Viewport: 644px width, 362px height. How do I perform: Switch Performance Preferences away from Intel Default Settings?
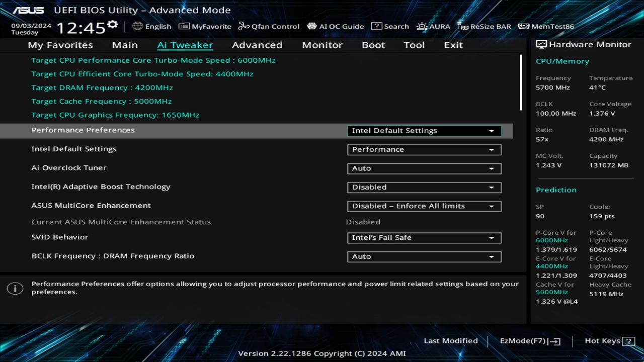423,130
